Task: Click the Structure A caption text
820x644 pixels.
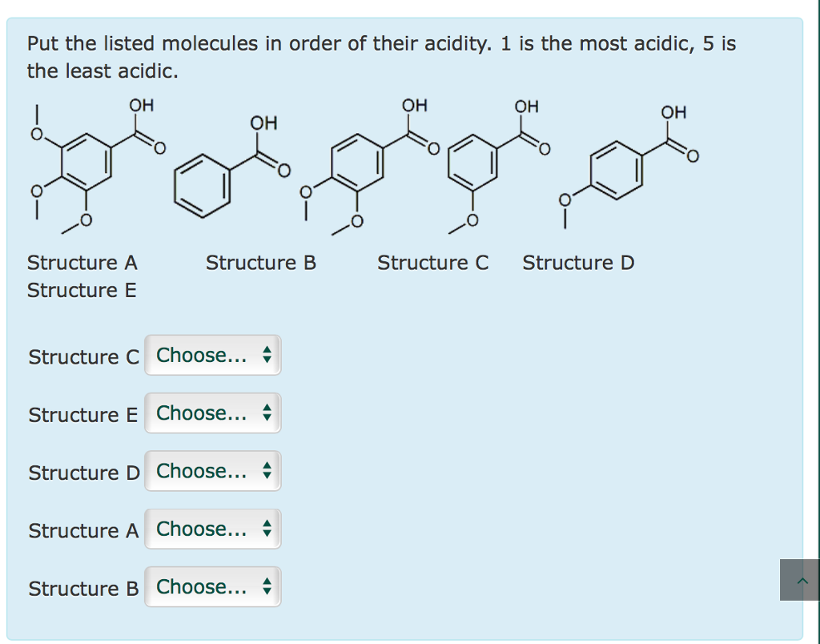Action: point(82,262)
